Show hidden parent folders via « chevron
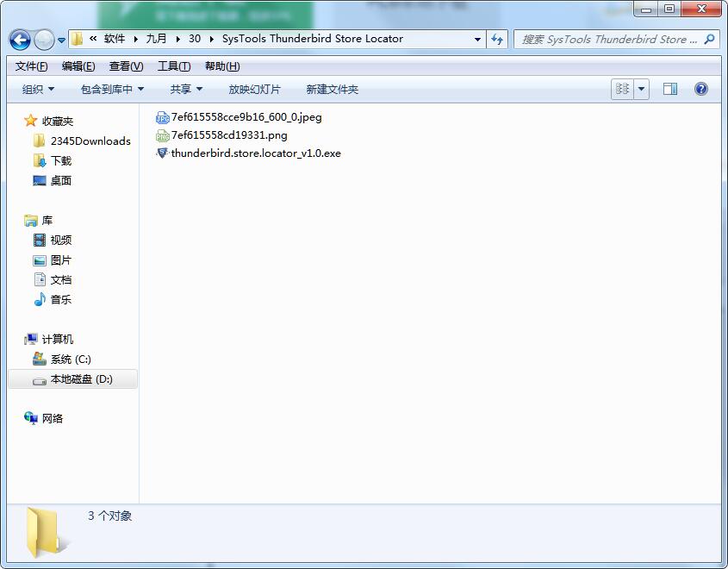The height and width of the screenshot is (569, 728). 93,39
